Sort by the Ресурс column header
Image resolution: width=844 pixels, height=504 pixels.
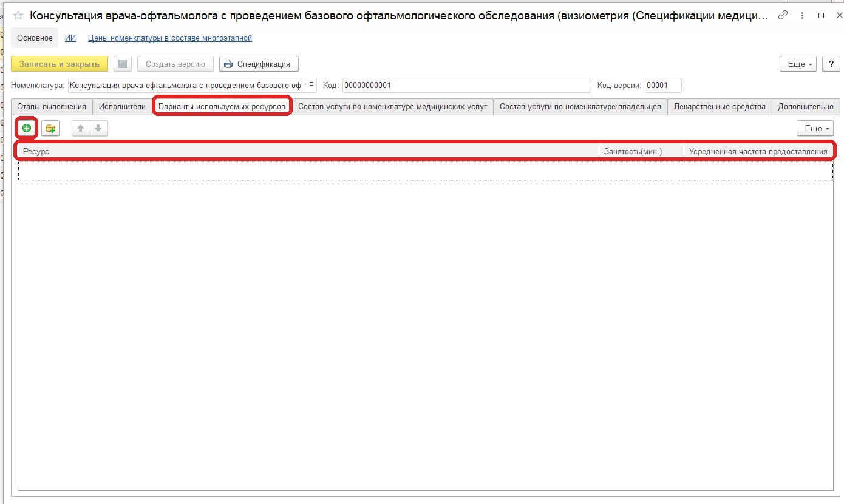coord(308,151)
